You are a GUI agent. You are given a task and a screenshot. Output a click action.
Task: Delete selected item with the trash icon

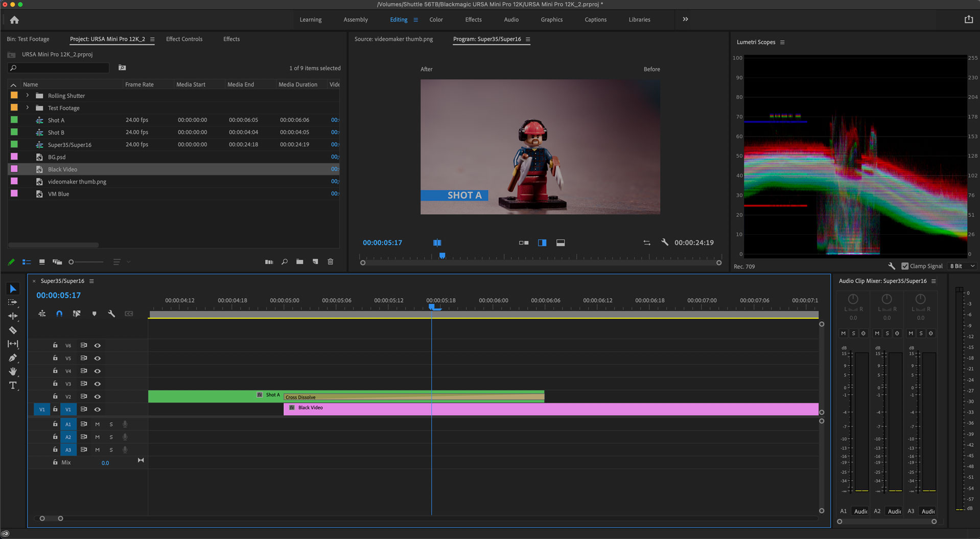pyautogui.click(x=330, y=261)
